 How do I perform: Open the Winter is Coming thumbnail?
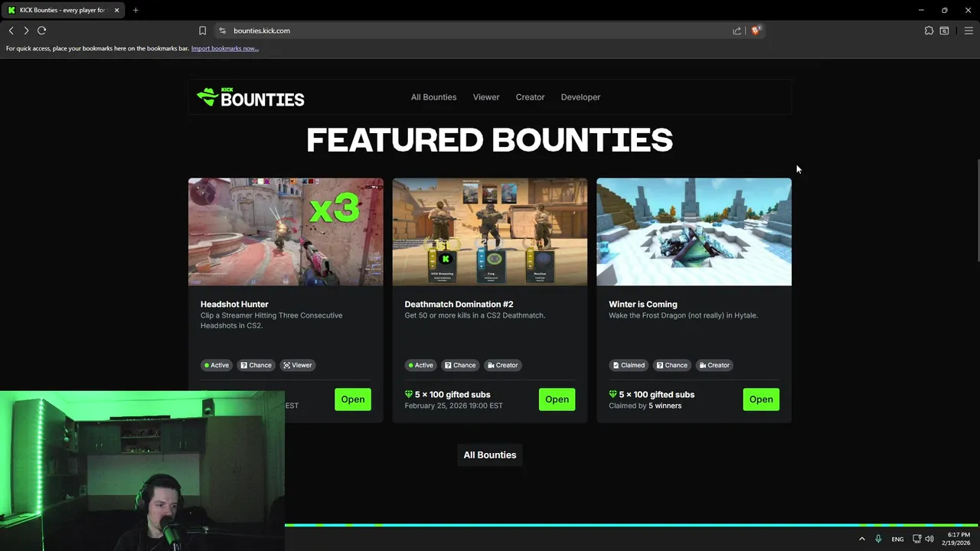coord(694,232)
